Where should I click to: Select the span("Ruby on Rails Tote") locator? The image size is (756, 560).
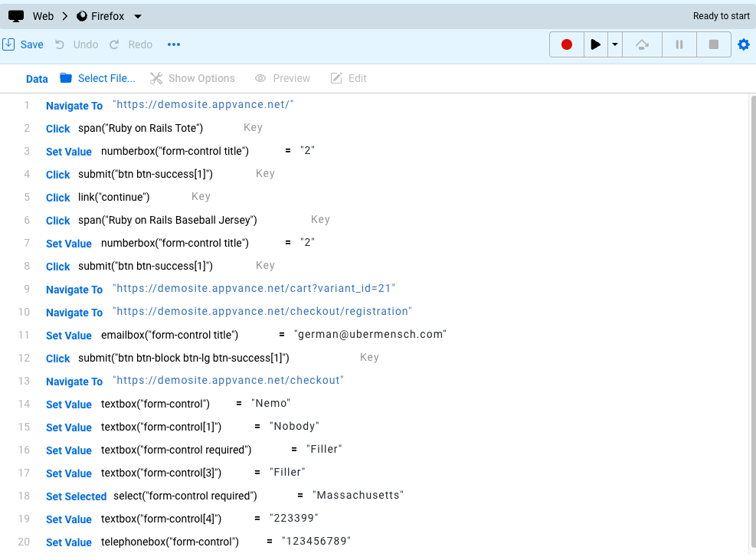tap(140, 128)
